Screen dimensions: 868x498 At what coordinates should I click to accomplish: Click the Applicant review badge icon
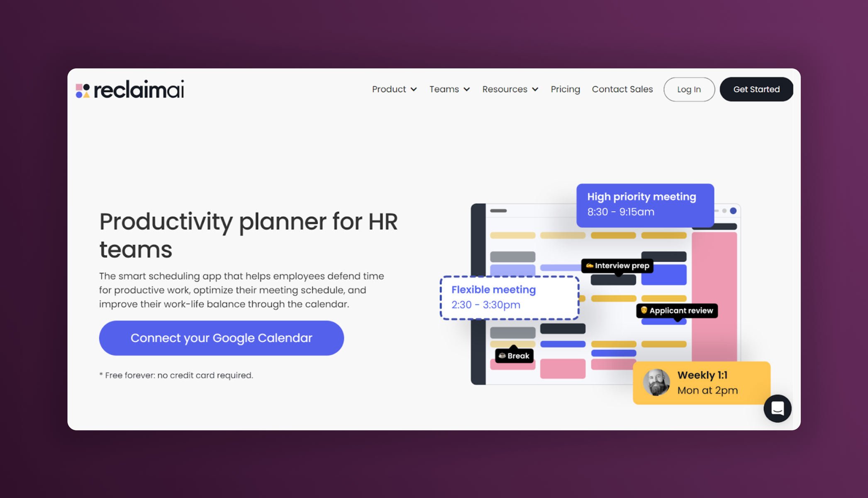pyautogui.click(x=644, y=311)
